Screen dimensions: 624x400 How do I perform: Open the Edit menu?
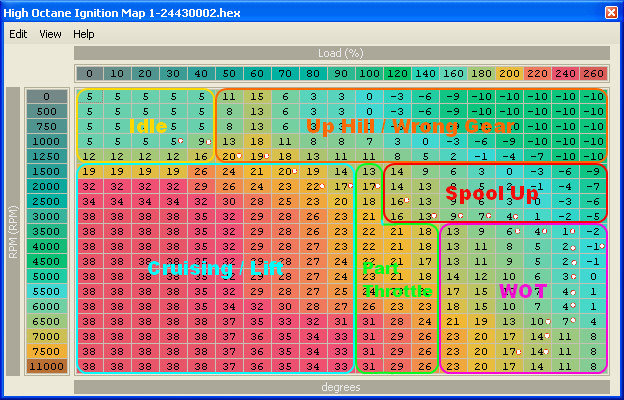[x=18, y=33]
